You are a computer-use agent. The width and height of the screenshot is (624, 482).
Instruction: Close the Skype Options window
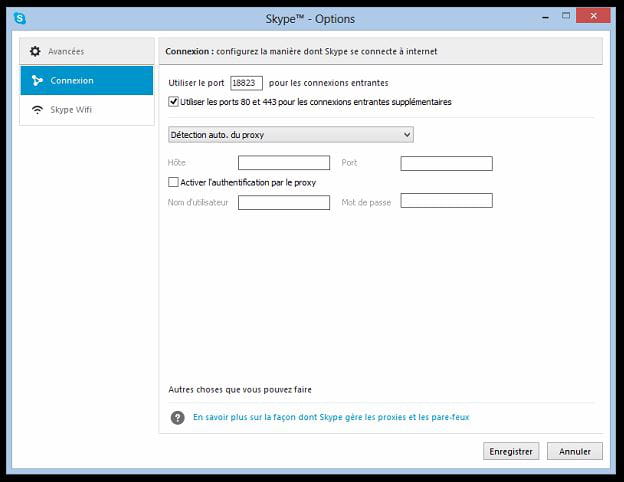click(x=593, y=16)
